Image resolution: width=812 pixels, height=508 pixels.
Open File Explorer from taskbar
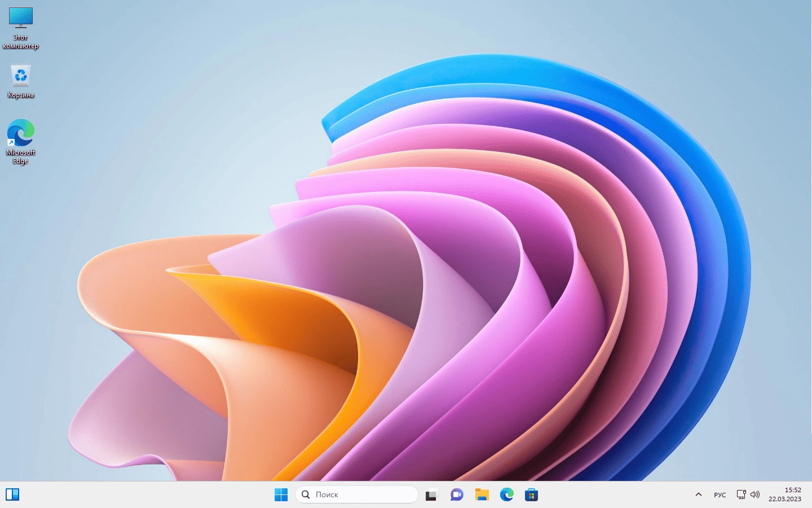(482, 495)
